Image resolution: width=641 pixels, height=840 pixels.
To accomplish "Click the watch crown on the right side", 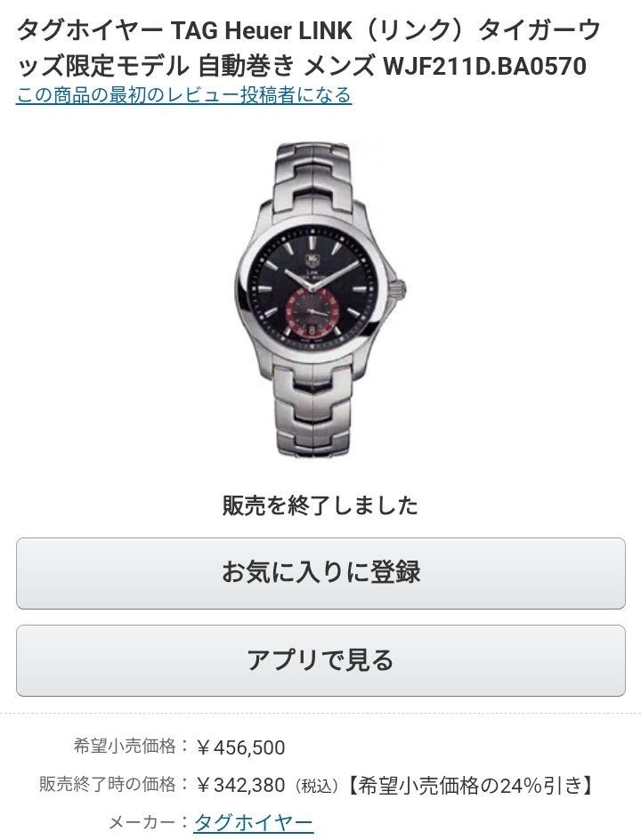I will (401, 289).
